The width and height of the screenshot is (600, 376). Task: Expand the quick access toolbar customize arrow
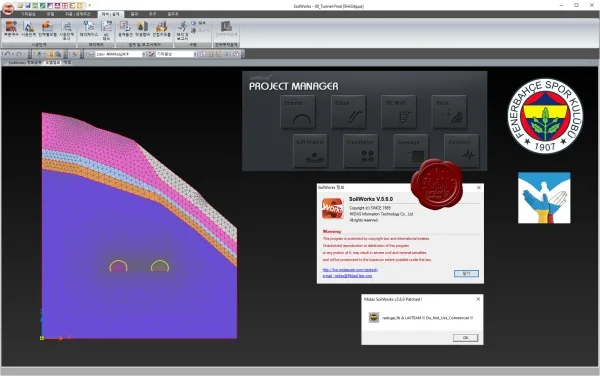pos(90,6)
